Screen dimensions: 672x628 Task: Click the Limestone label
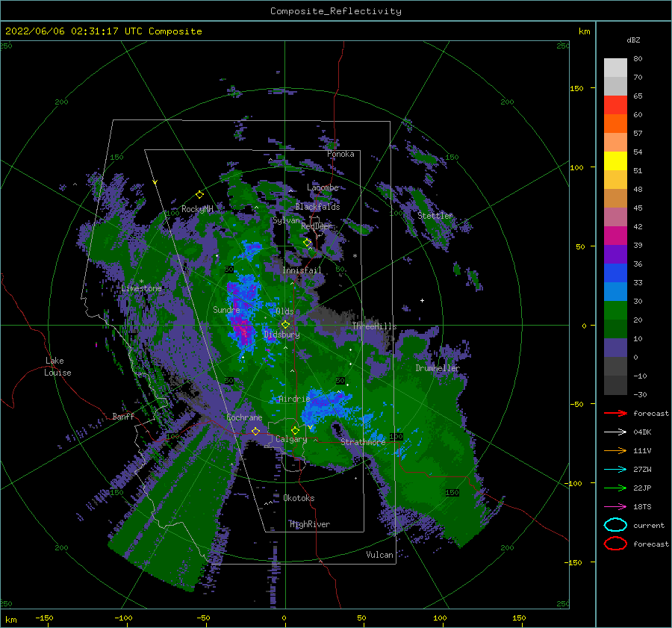point(141,288)
